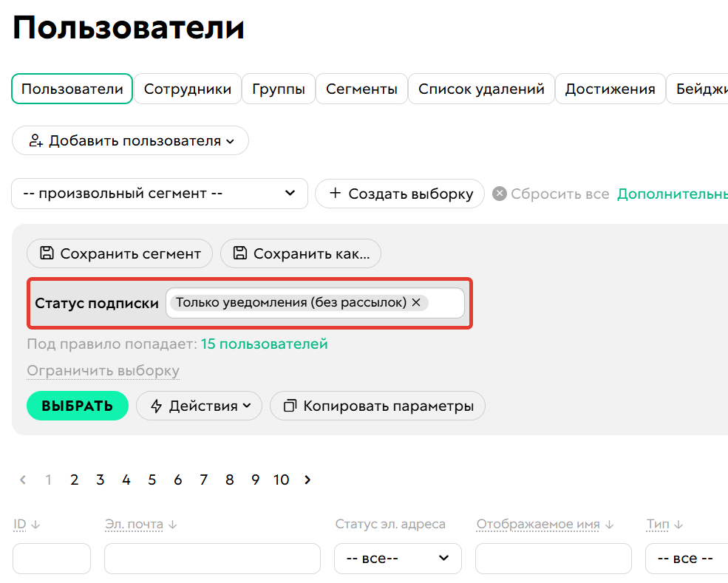Click the add-user icon on Добавить пользователя
Screen dimensions: 728x583
(35, 140)
